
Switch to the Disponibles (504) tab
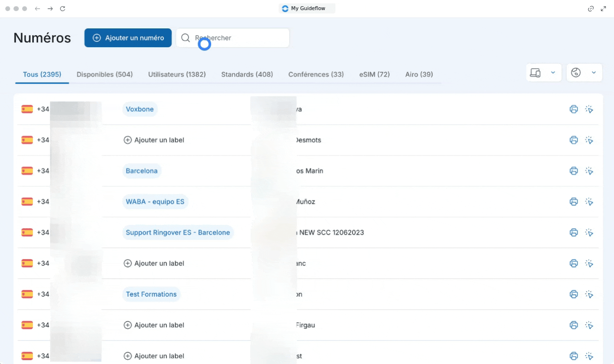pos(105,75)
